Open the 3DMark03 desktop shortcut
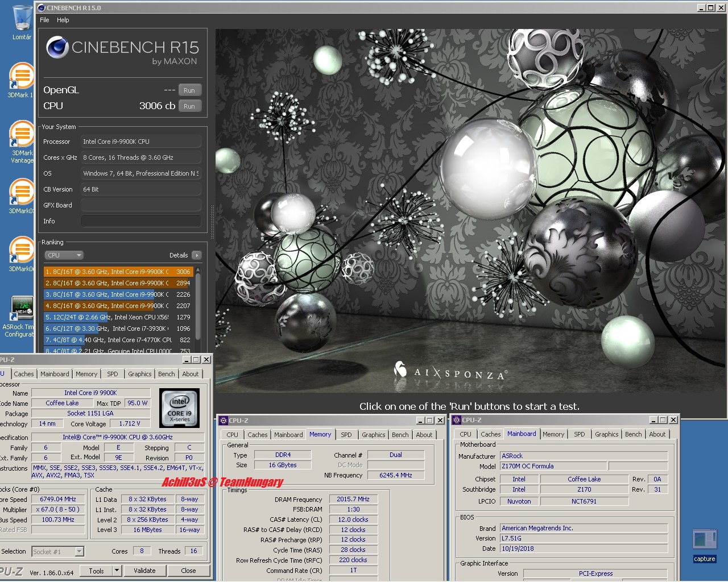 pos(22,197)
